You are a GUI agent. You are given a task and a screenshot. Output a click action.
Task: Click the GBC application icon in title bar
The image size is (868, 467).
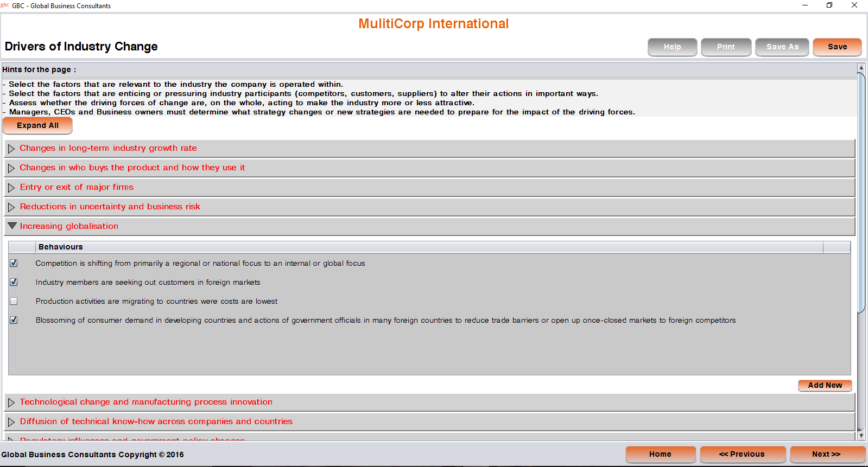5,5
